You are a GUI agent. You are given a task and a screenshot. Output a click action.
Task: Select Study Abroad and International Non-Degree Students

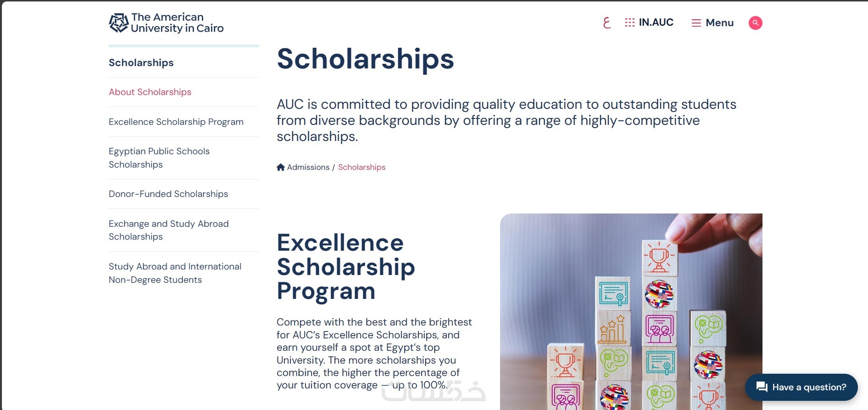pos(175,273)
